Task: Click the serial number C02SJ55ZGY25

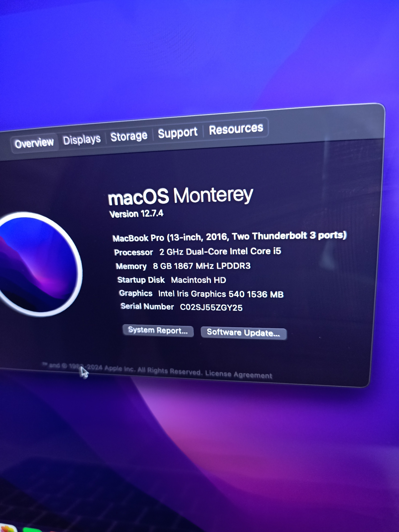Action: [211, 307]
